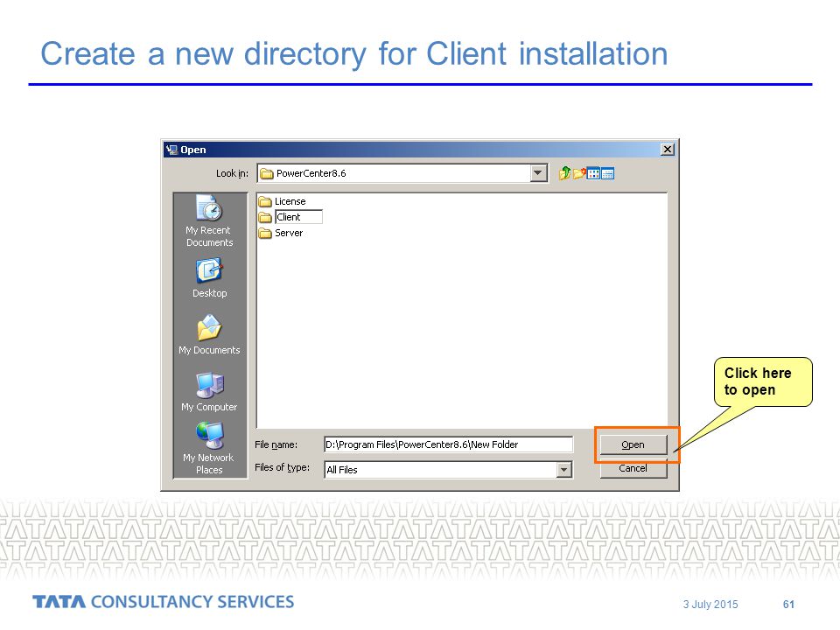The height and width of the screenshot is (630, 840).
Task: Open My Computer in places bar
Action: point(209,392)
